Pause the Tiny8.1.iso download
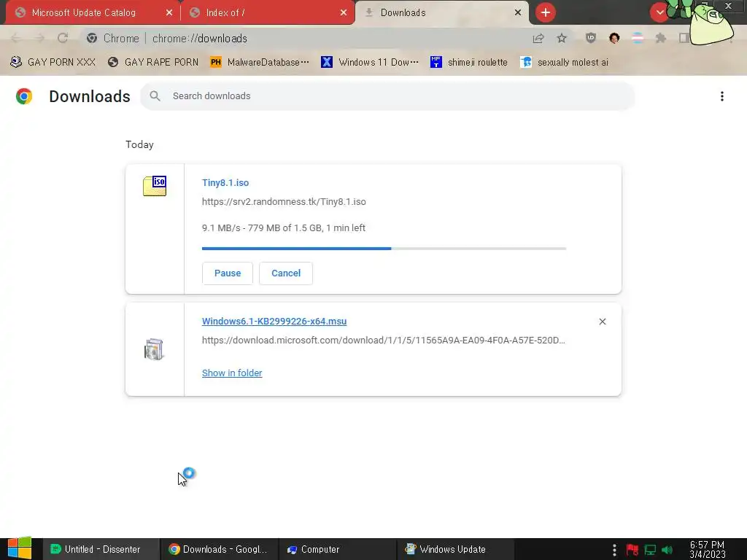This screenshot has width=747, height=560. coord(228,273)
